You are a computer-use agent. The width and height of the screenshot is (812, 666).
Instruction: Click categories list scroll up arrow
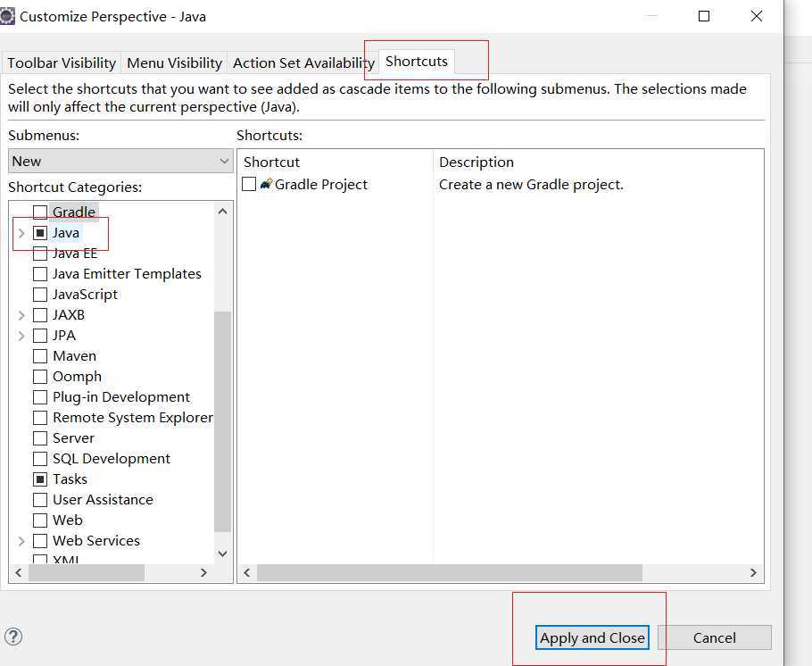(223, 211)
